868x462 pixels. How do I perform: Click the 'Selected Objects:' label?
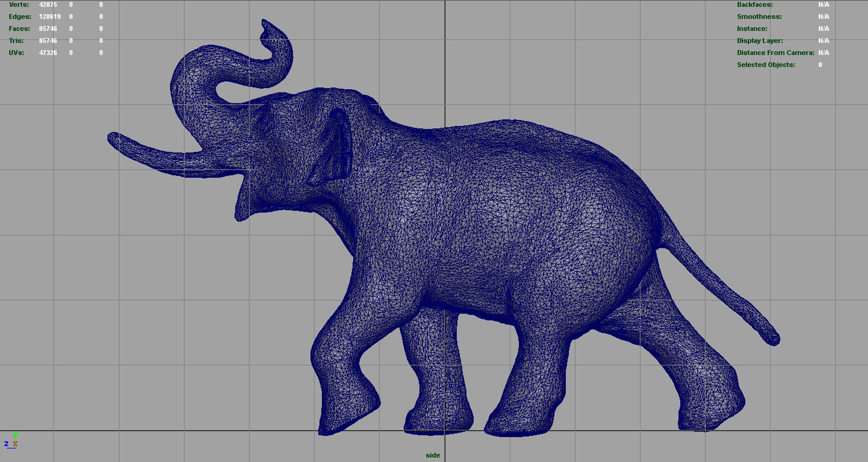tap(766, 65)
